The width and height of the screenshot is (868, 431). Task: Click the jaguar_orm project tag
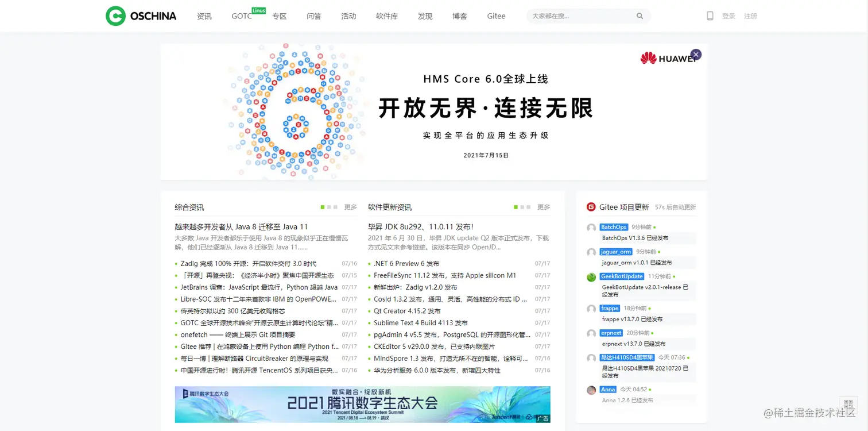click(x=616, y=252)
